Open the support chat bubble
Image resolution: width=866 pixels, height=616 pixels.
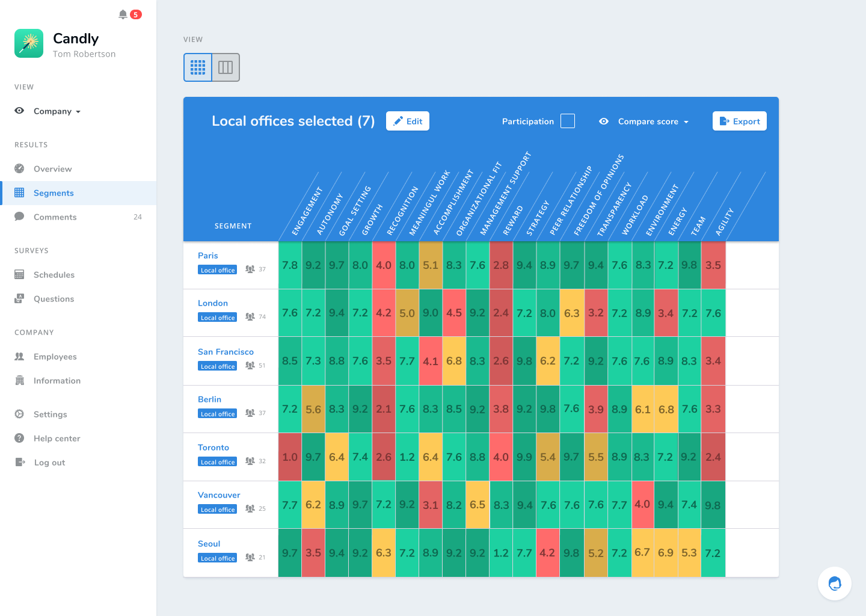tap(834, 584)
